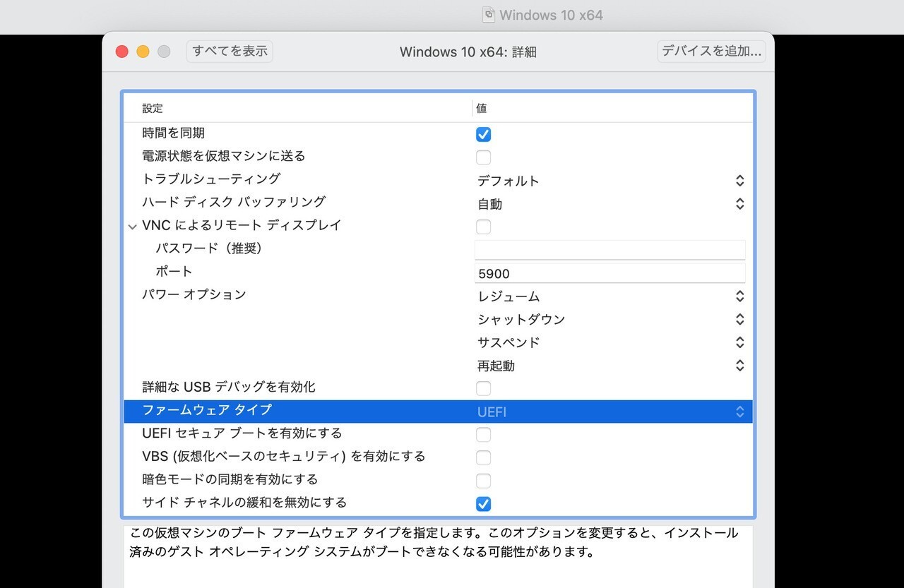The height and width of the screenshot is (588, 904).
Task: Select the パワー オプション row label
Action: (194, 294)
